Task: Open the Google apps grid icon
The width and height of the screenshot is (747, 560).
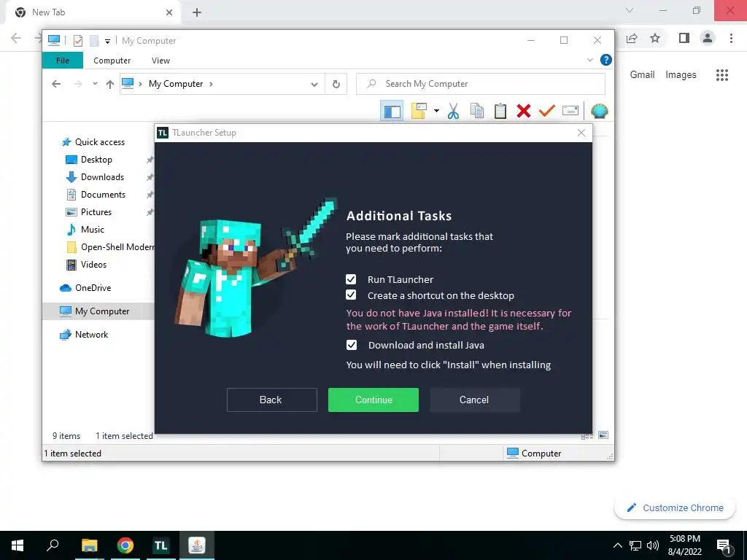Action: (x=722, y=75)
